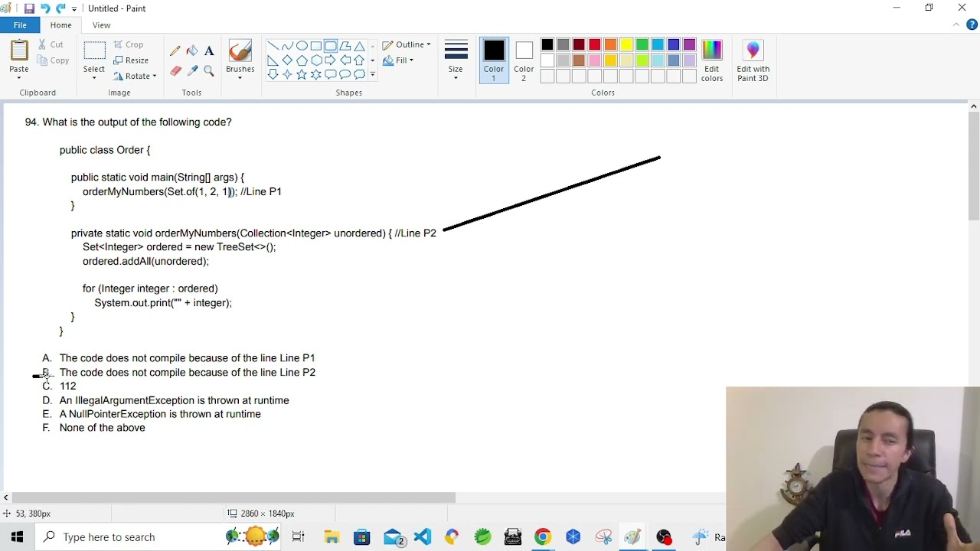
Task: Switch to the Home ribbon tab
Action: [60, 25]
